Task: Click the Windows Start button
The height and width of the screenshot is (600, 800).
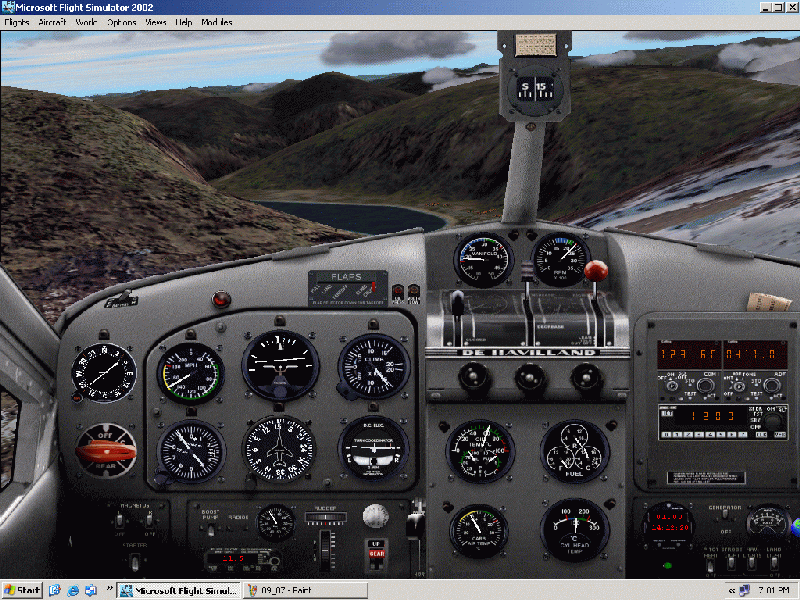Action: [22, 590]
